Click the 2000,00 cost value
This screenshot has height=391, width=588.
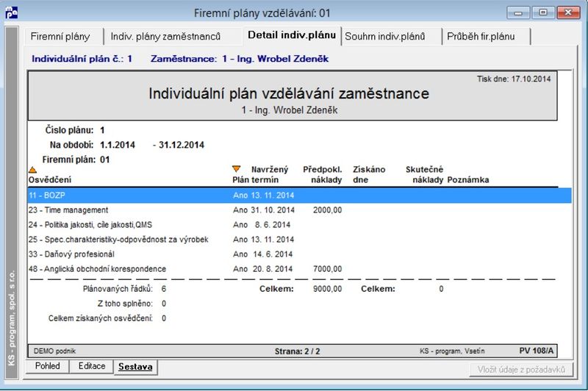coord(327,210)
